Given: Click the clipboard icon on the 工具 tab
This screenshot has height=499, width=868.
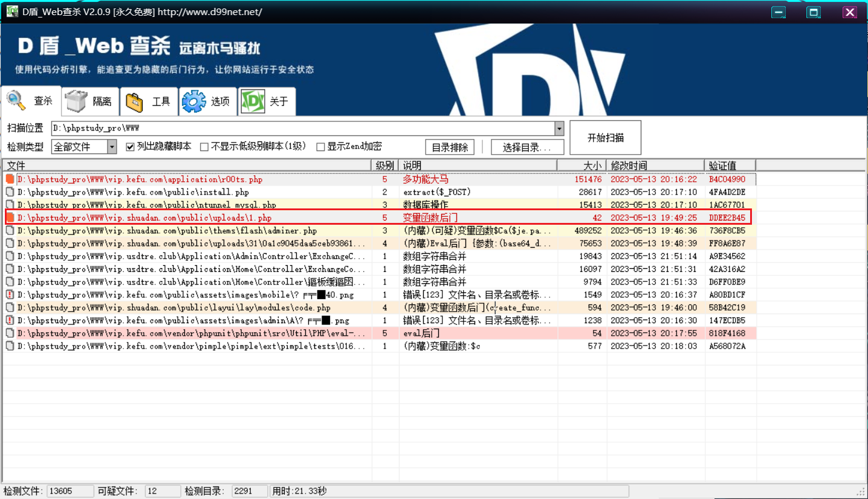Looking at the screenshot, I should pos(134,101).
